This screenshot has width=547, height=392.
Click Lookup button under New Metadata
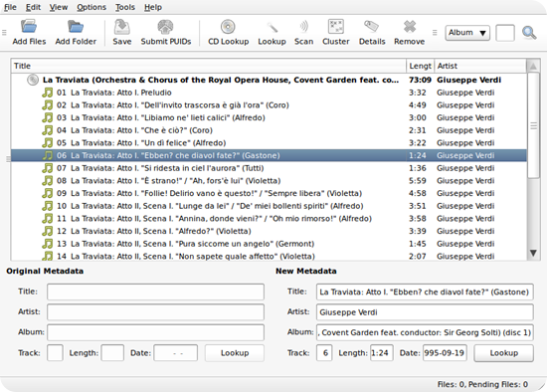pyautogui.click(x=504, y=353)
